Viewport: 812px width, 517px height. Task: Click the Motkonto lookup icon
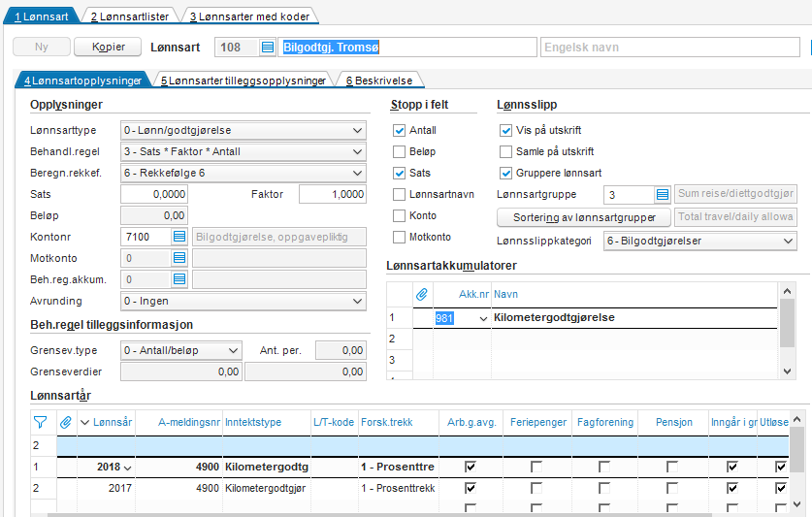[179, 258]
